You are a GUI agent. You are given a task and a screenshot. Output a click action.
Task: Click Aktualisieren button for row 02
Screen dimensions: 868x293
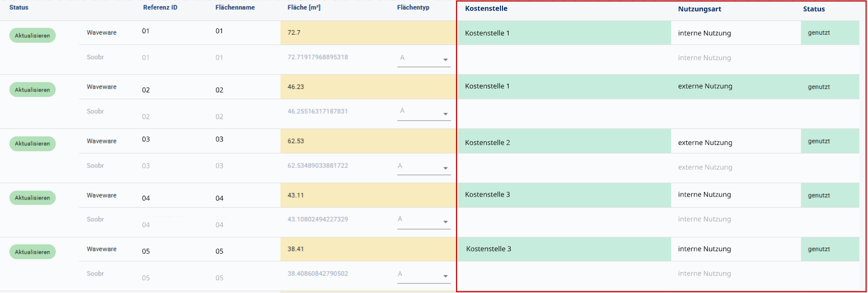[32, 89]
